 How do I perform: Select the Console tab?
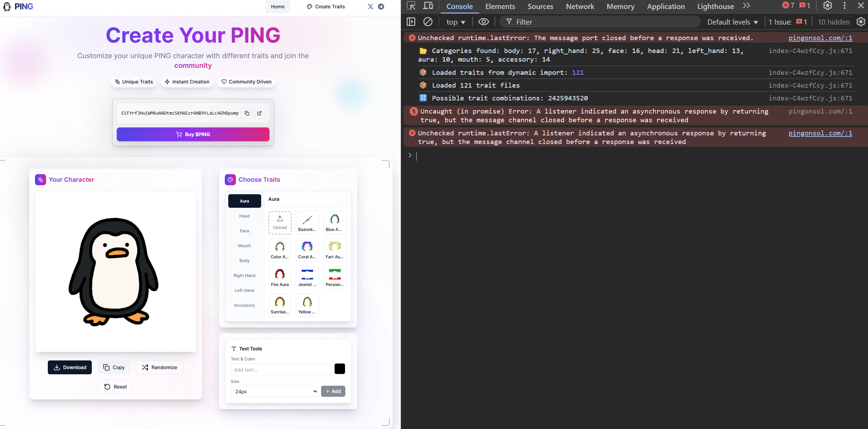459,6
